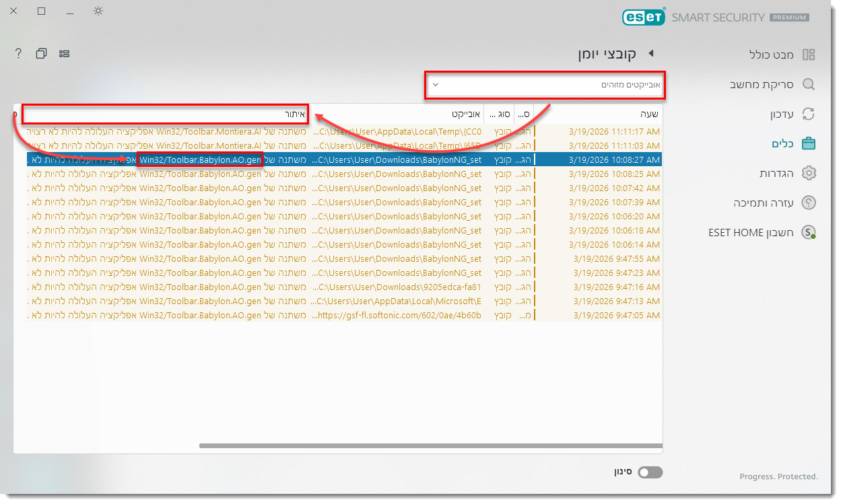Select log row at 11:11:17 AM
The image size is (841, 504).
pos(345,131)
